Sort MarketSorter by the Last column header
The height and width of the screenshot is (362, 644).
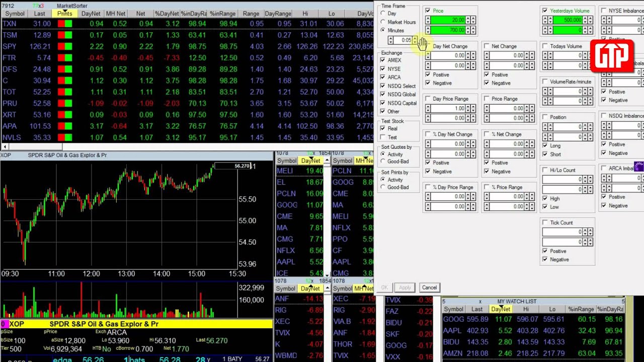(39, 14)
